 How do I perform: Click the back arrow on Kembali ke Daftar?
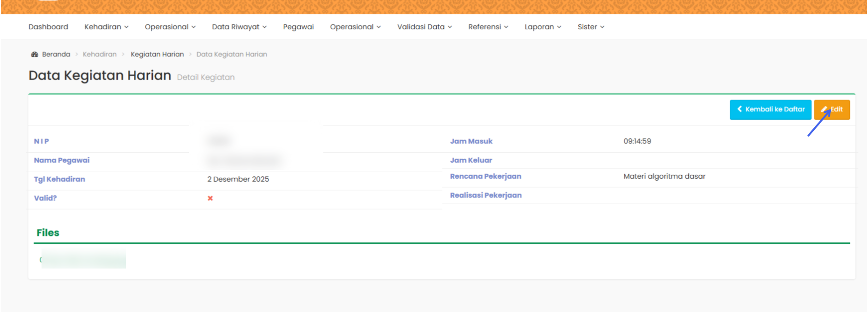click(x=740, y=109)
